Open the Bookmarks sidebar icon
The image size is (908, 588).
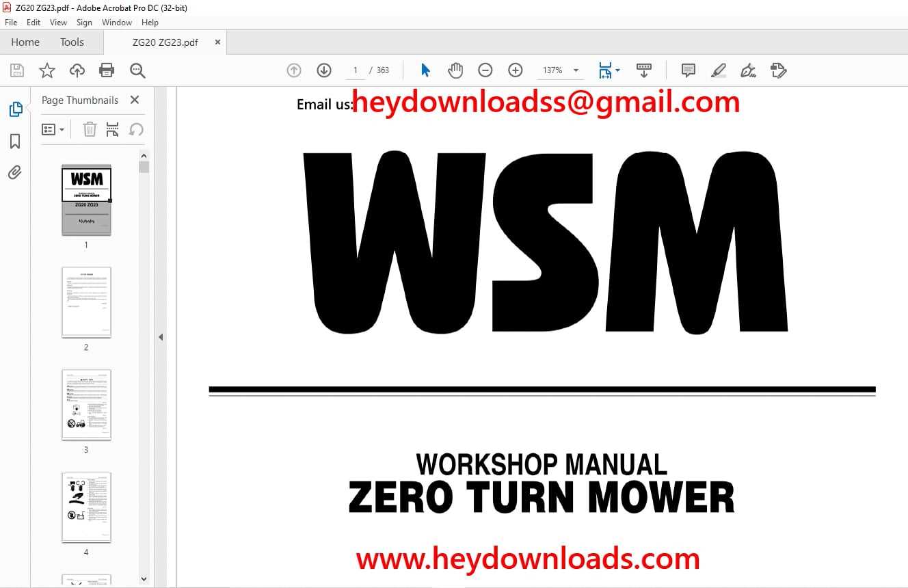15,142
